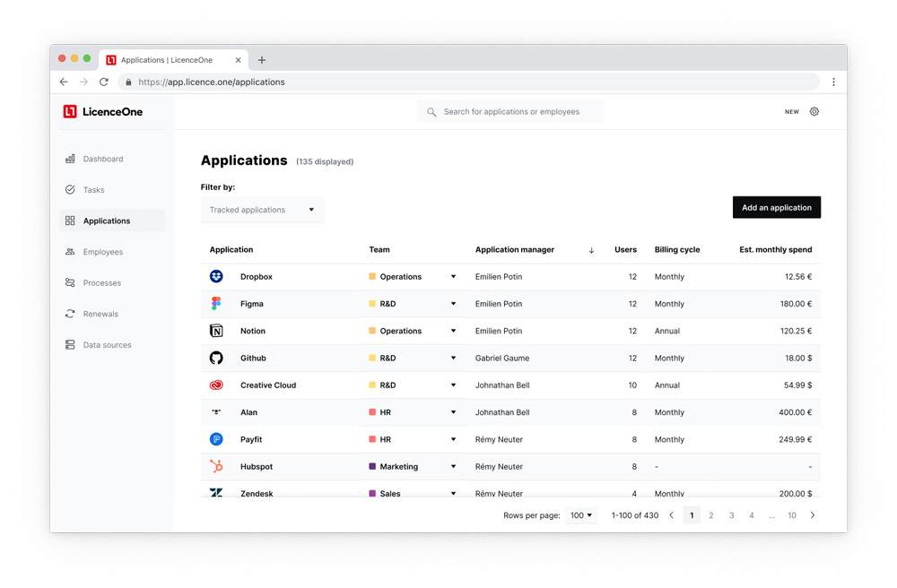Image resolution: width=897 pixels, height=588 pixels.
Task: Click the Notion logo icon
Action: (x=216, y=331)
